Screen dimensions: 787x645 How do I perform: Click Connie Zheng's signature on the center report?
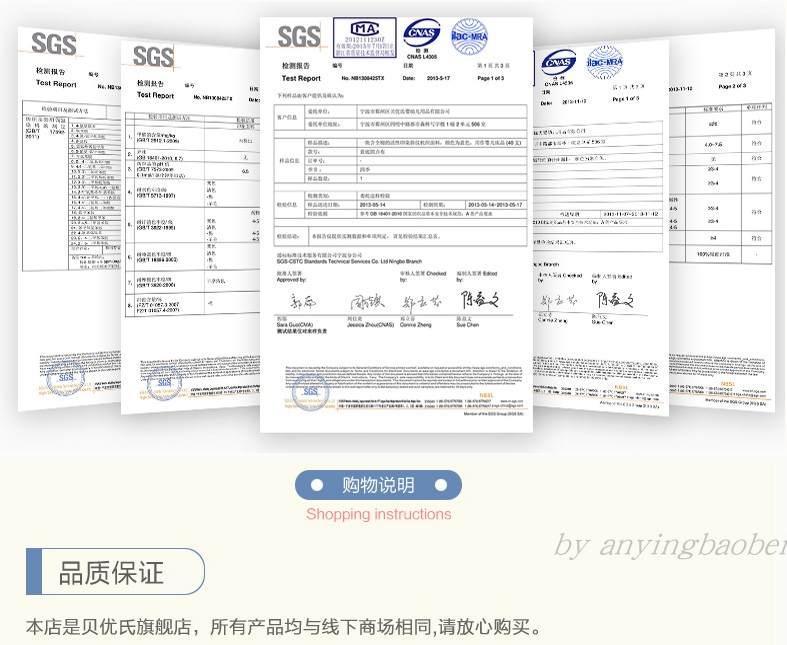pyautogui.click(x=422, y=303)
